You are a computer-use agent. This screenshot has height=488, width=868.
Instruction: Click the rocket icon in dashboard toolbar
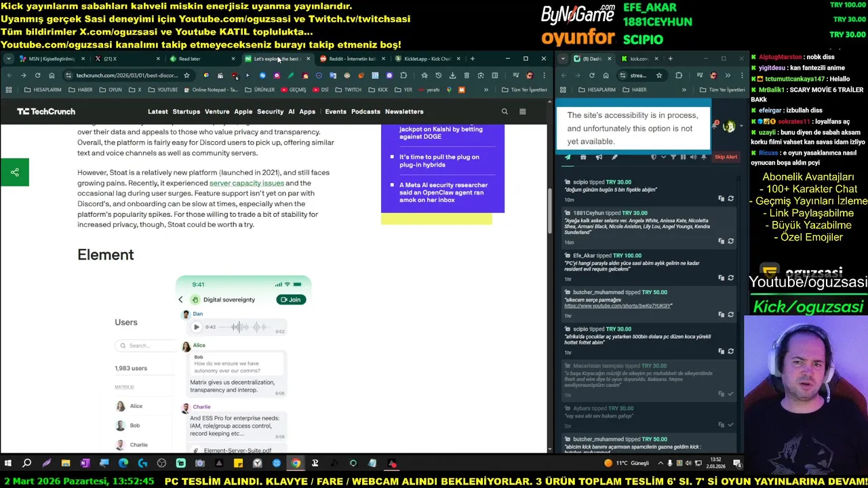tap(614, 157)
